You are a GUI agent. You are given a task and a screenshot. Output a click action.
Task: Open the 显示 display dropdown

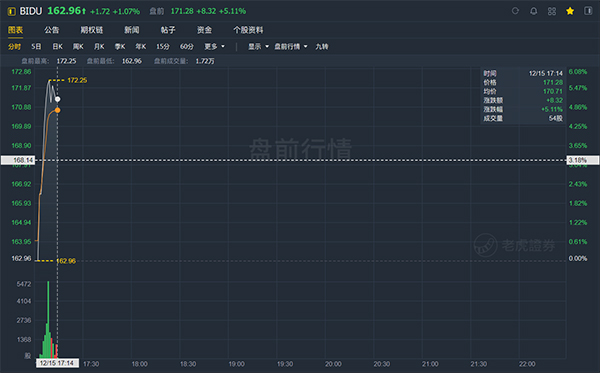pyautogui.click(x=258, y=47)
